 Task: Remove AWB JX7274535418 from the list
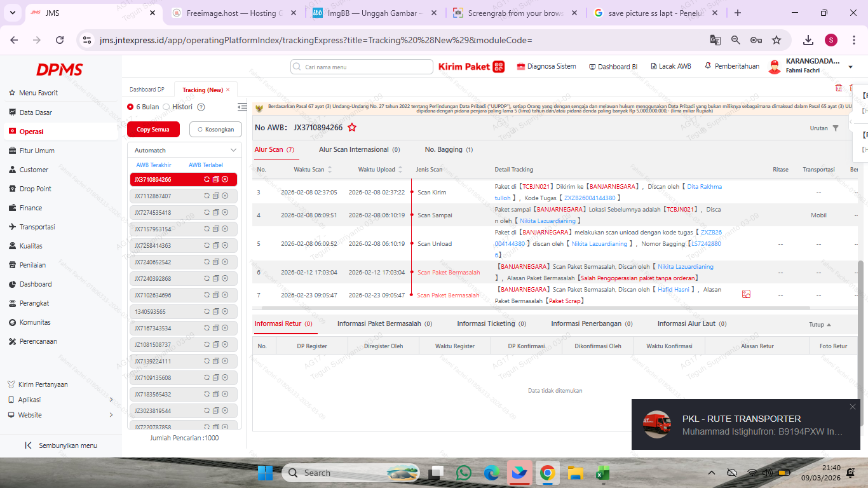tap(225, 212)
